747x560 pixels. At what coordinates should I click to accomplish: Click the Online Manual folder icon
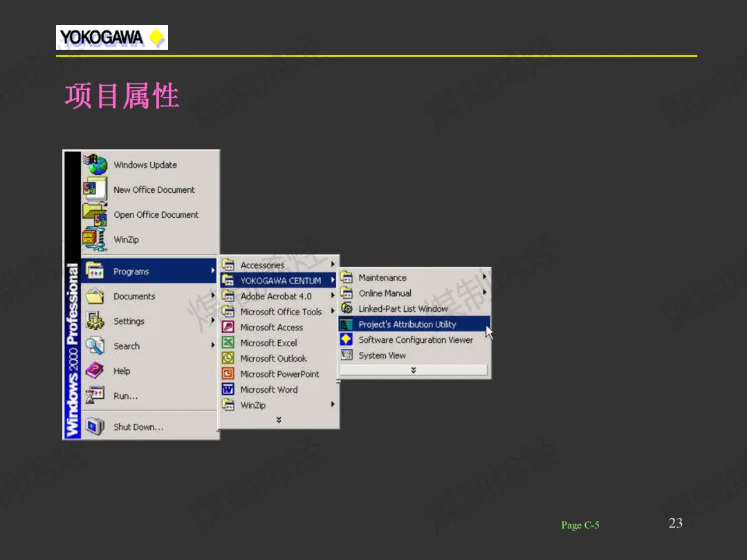tap(347, 292)
